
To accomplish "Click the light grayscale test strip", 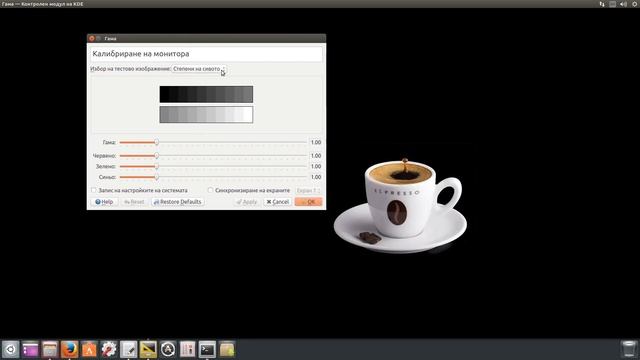I will pyautogui.click(x=206, y=115).
